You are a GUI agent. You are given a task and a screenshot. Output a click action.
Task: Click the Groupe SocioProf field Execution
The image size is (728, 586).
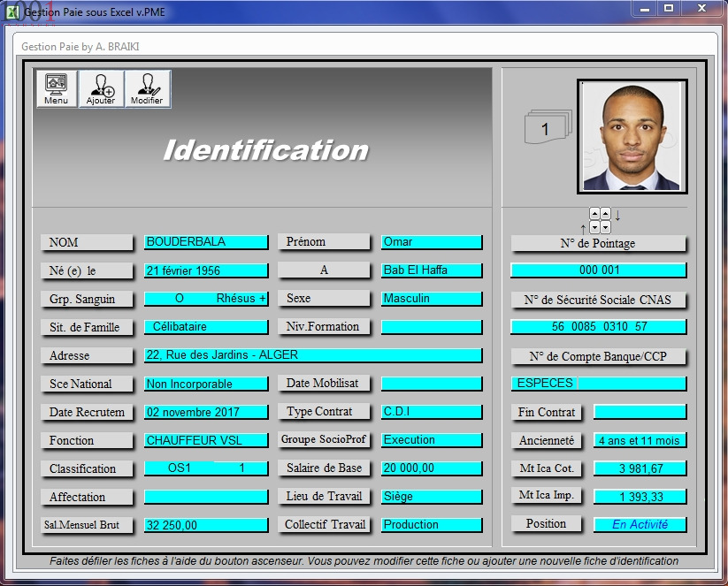click(432, 440)
